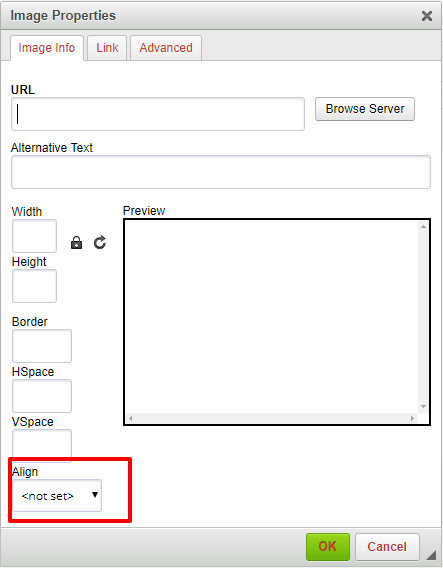Click the preview scrollbar down arrow

pyautogui.click(x=423, y=406)
